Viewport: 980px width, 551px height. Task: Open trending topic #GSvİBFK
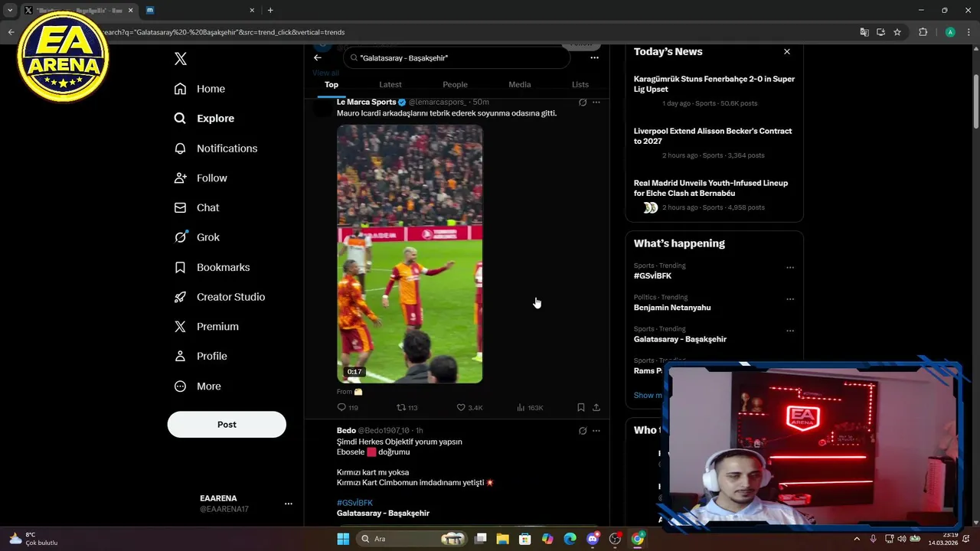(x=652, y=275)
